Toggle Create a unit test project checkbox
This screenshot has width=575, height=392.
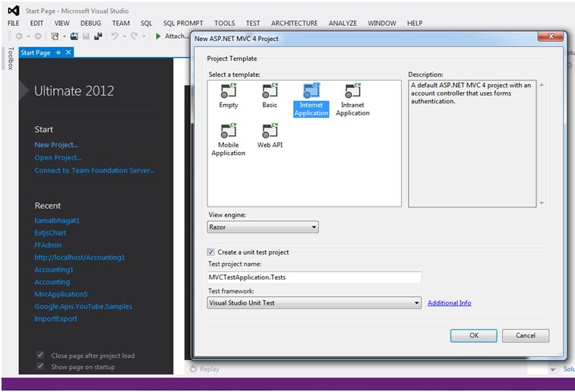click(x=210, y=252)
